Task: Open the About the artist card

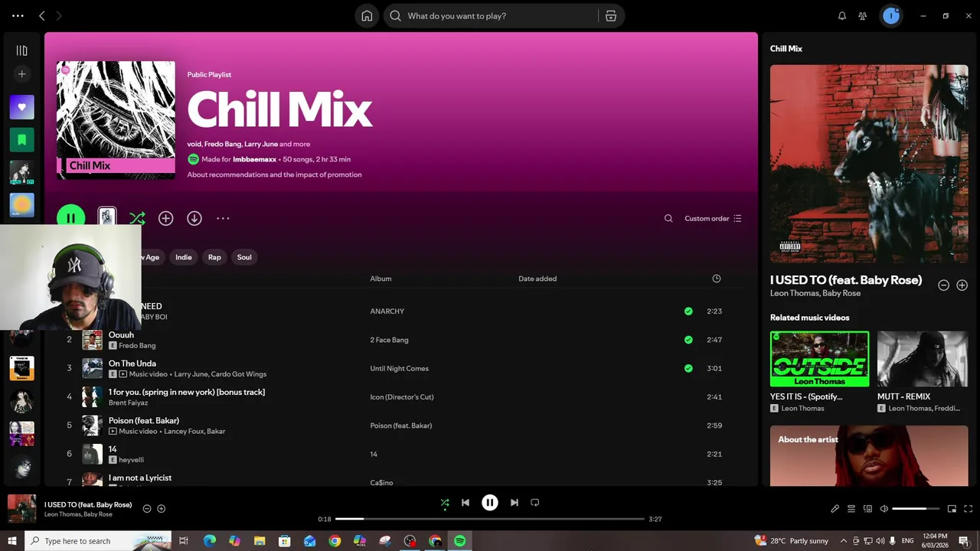Action: 869,456
